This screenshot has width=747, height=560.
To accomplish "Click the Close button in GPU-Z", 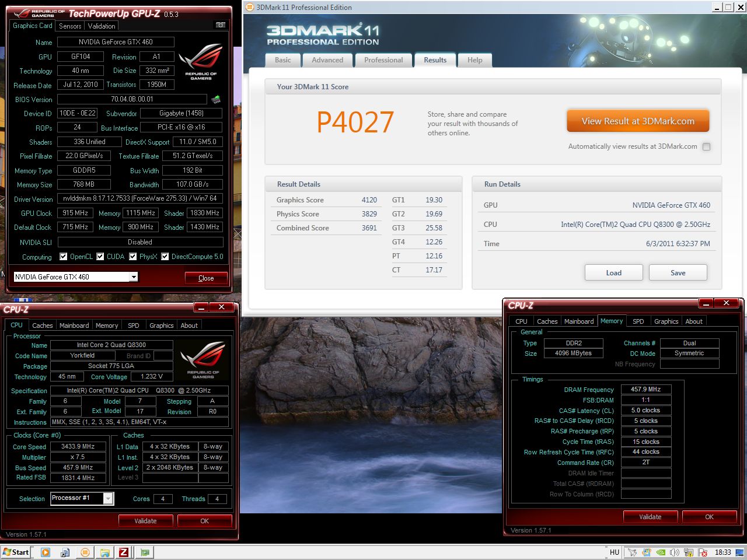I will (x=206, y=278).
